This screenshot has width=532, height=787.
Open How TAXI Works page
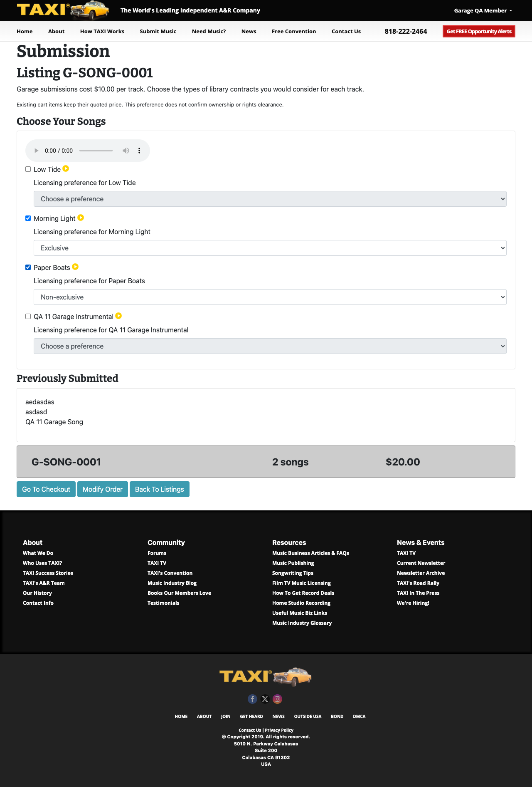pos(102,31)
